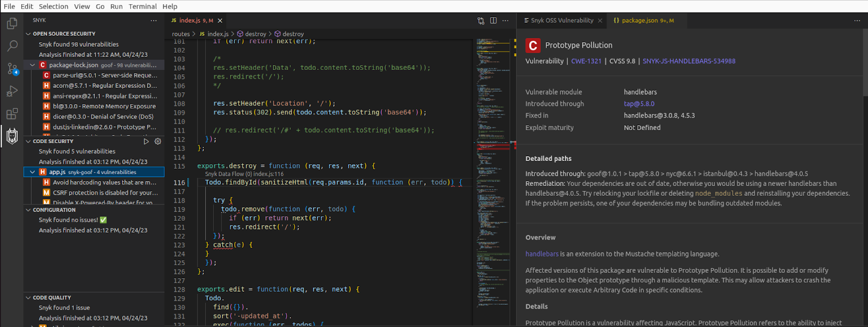Collapse the package-lock.json vulnerability tree
868x327 pixels.
click(x=33, y=65)
